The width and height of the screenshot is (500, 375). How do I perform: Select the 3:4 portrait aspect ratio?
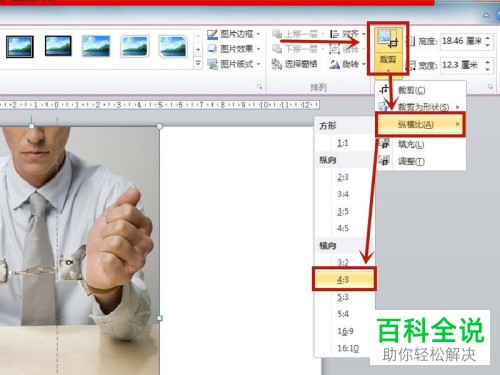[x=345, y=194]
